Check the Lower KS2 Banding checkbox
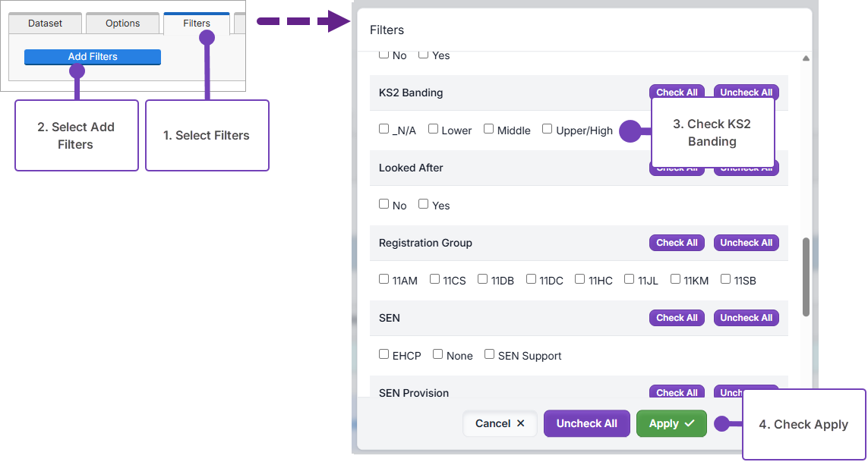Screen dimensions: 868x462 (433, 129)
